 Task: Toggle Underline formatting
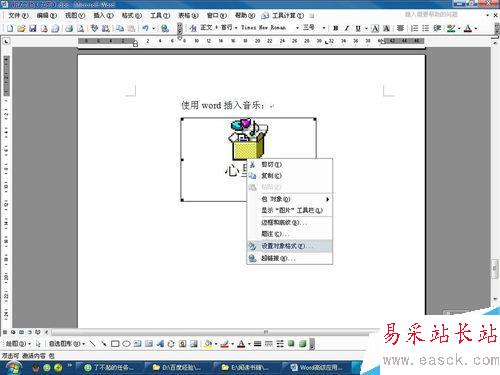click(x=358, y=28)
